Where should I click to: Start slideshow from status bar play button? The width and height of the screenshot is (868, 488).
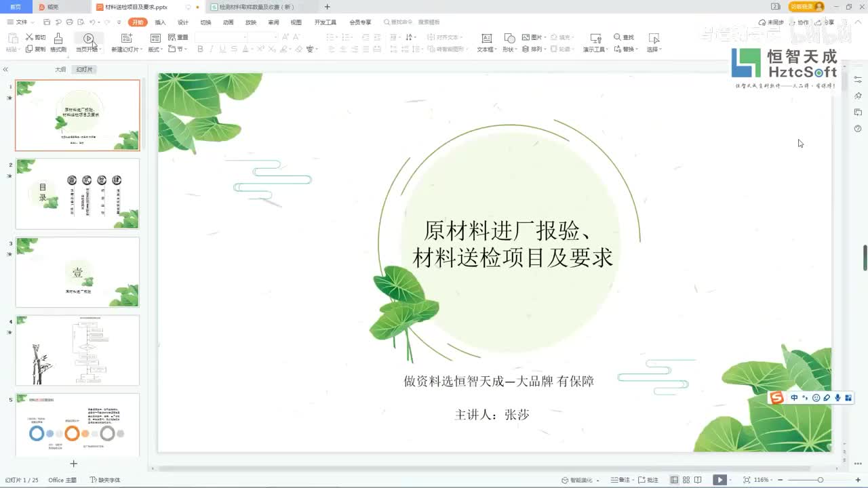click(719, 480)
